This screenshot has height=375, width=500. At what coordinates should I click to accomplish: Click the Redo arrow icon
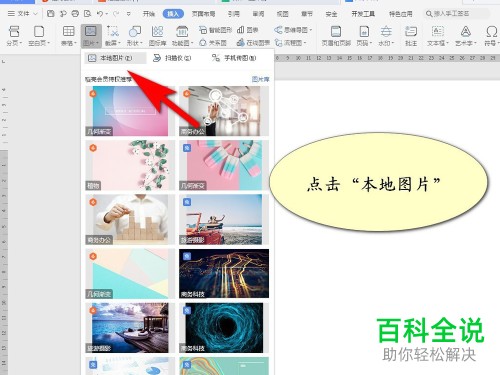pyautogui.click(x=116, y=14)
